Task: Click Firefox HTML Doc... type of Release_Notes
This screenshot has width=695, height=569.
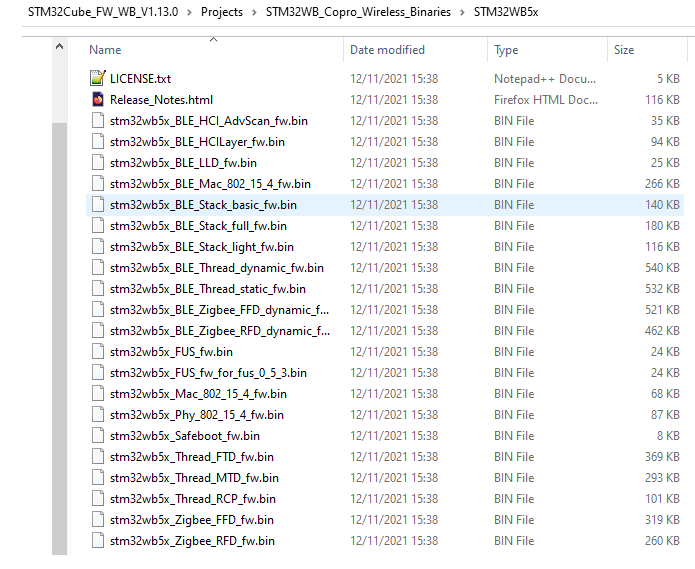Action: coord(546,100)
